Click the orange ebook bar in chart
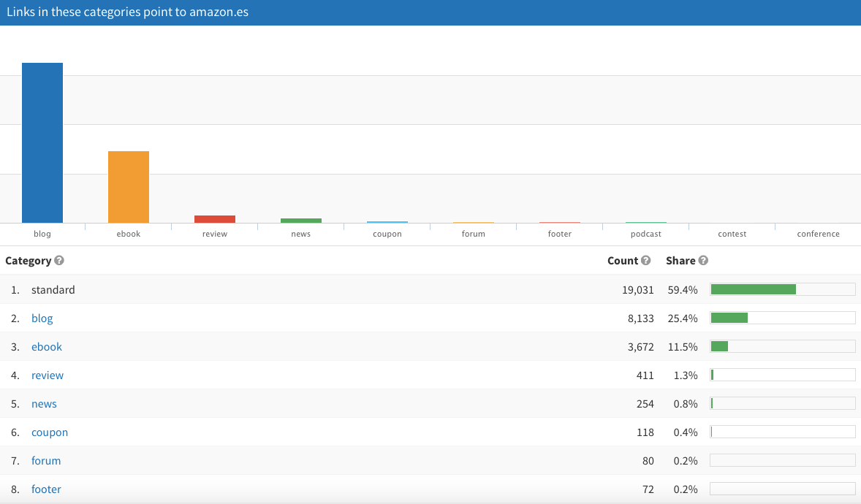861x504 pixels. [129, 187]
